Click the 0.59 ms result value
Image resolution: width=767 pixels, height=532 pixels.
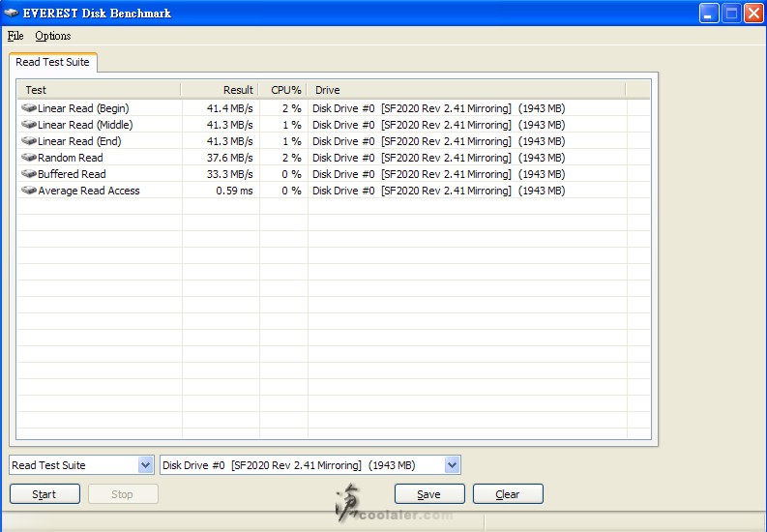coord(234,191)
